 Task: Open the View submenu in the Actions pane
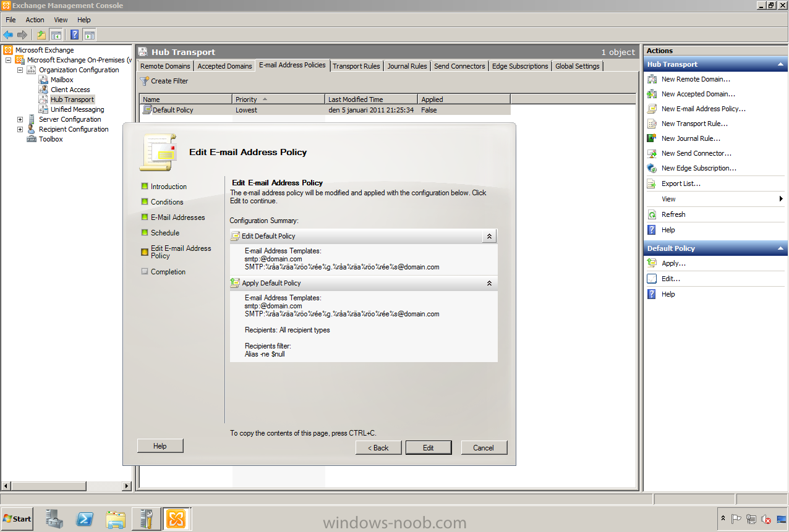(x=715, y=199)
